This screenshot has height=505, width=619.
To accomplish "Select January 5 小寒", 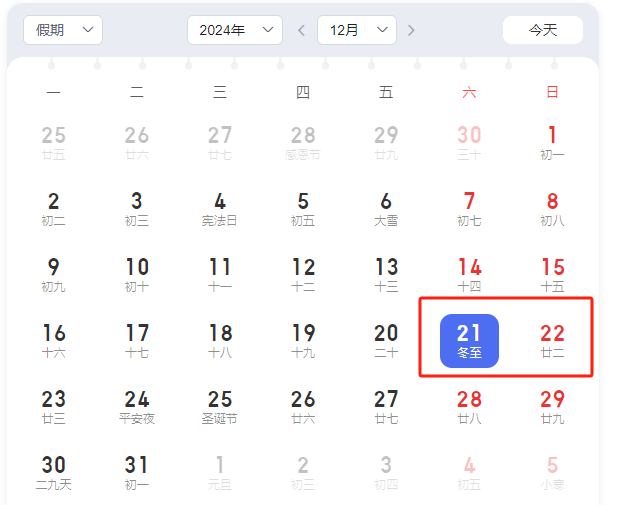I will point(552,473).
